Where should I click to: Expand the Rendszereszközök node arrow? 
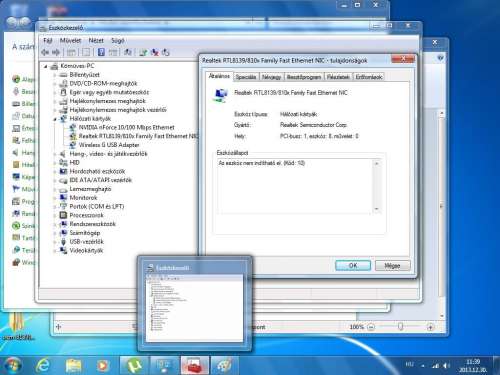pyautogui.click(x=55, y=224)
